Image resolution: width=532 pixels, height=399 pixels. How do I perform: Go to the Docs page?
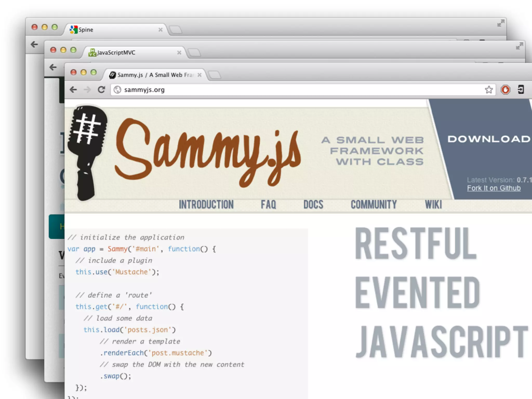point(313,205)
